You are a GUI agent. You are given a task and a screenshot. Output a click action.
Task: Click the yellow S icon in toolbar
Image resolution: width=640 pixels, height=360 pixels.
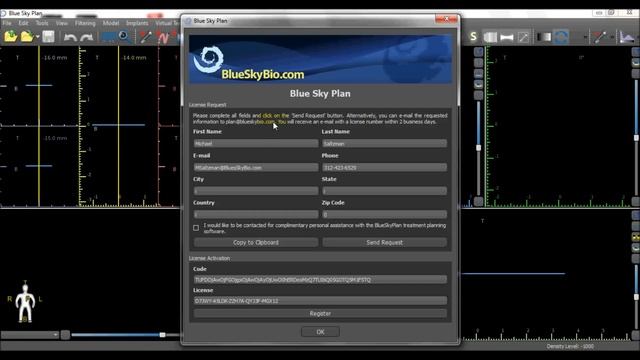(473, 37)
